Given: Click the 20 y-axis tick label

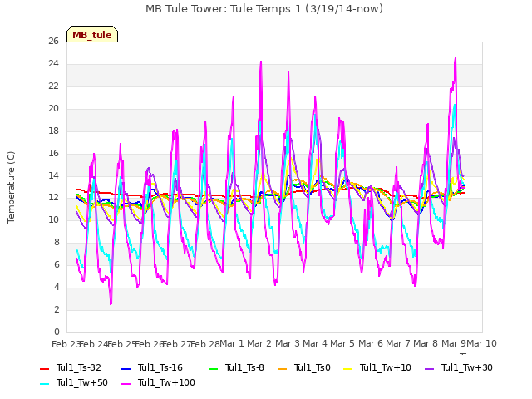Looking at the screenshot, I should 53,108.
